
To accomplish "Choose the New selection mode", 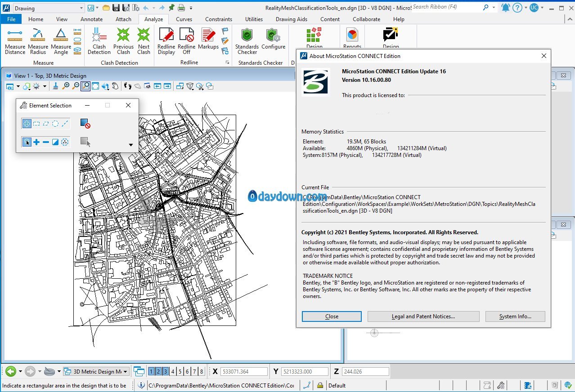I will pyautogui.click(x=27, y=142).
